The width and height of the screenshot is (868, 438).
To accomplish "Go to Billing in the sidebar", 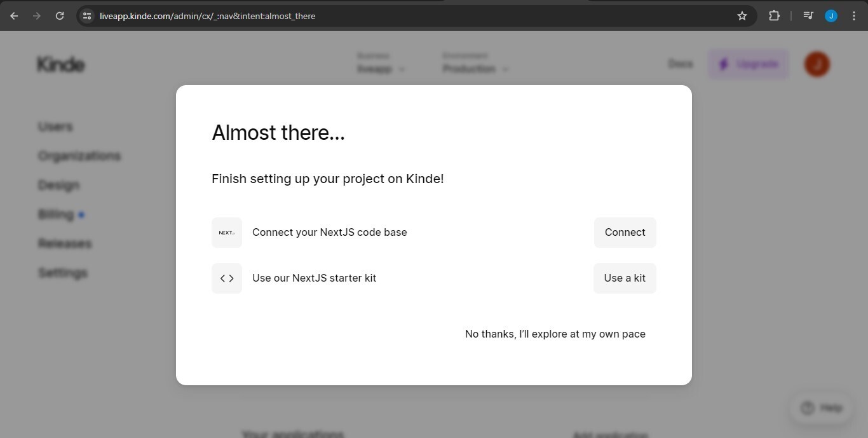I will (x=56, y=215).
